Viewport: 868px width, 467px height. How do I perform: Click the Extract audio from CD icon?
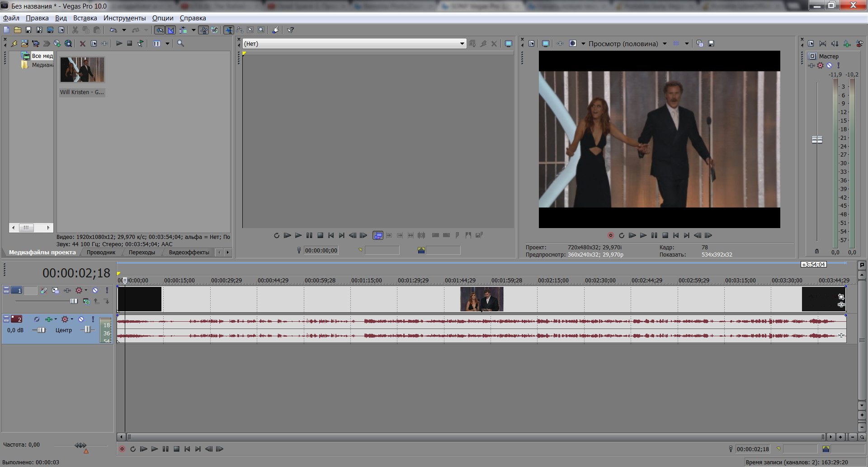pyautogui.click(x=57, y=43)
